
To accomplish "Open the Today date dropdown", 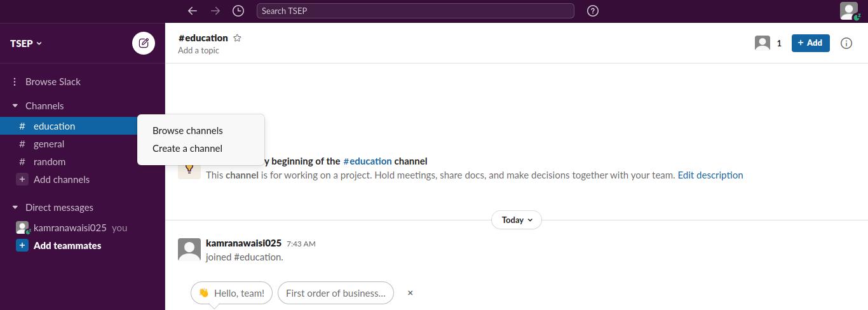I will [x=516, y=220].
